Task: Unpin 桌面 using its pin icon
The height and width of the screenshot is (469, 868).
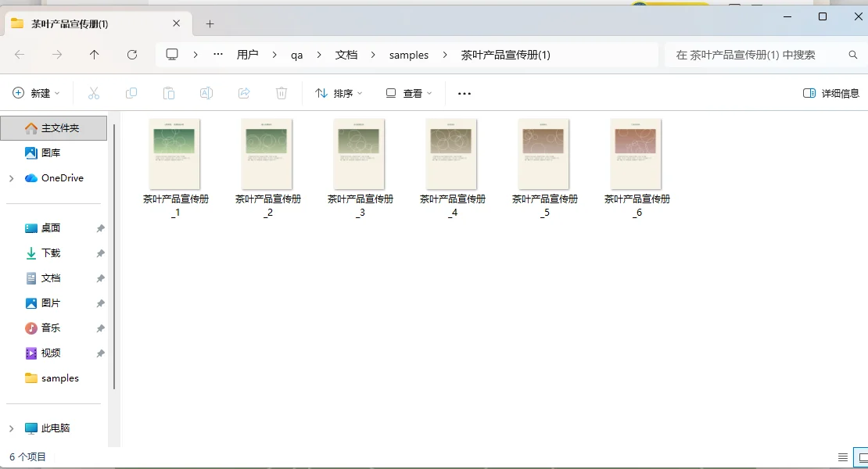Action: tap(100, 228)
